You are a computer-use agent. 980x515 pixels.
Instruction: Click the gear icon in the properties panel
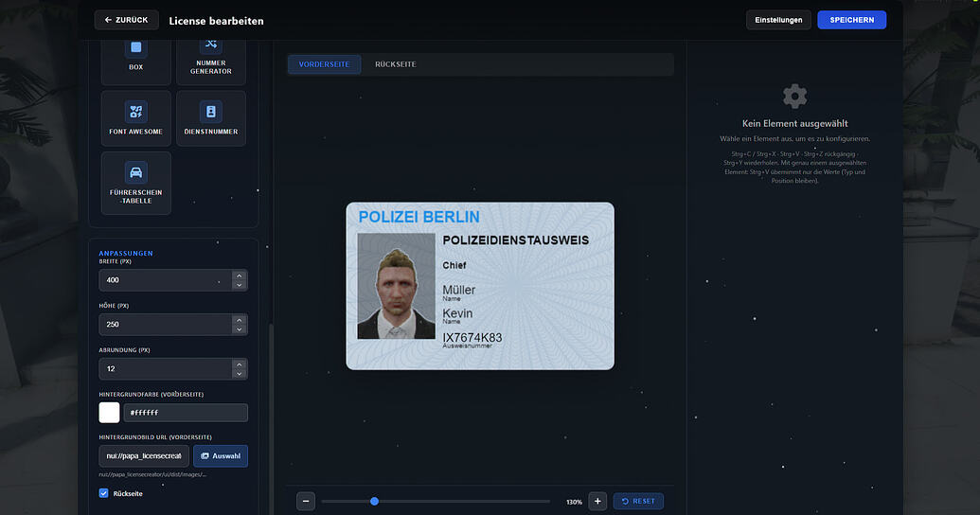coord(794,97)
